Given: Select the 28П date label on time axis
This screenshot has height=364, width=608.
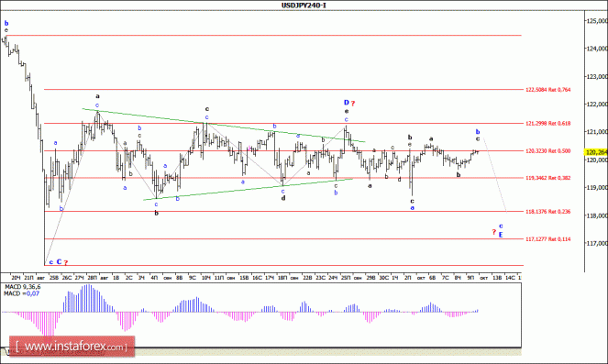Looking at the screenshot, I should coord(92,278).
